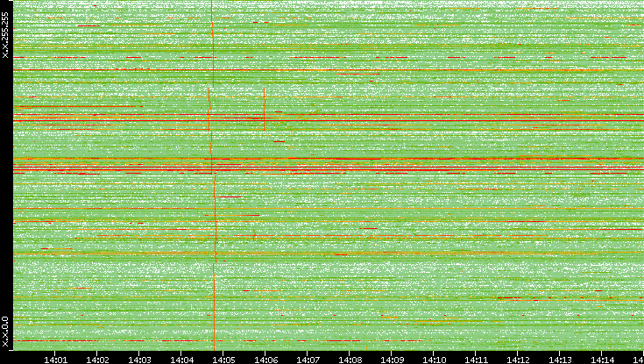
Task: Click the 14:07 time axis label
Action: click(308, 360)
